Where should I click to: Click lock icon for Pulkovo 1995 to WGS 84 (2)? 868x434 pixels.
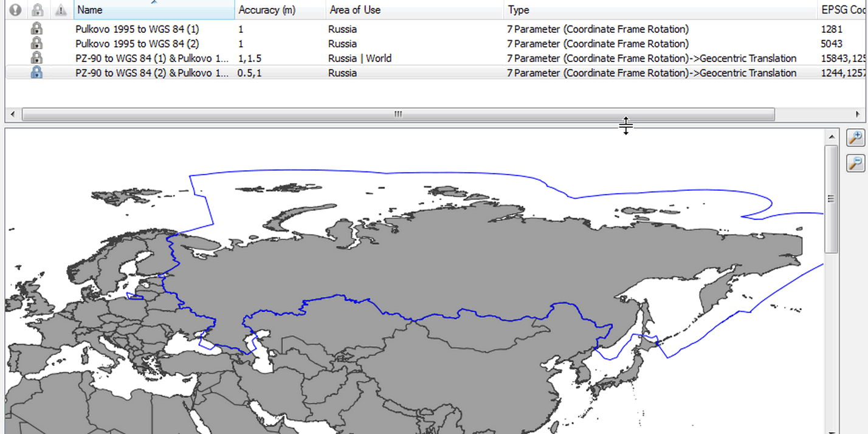(36, 43)
